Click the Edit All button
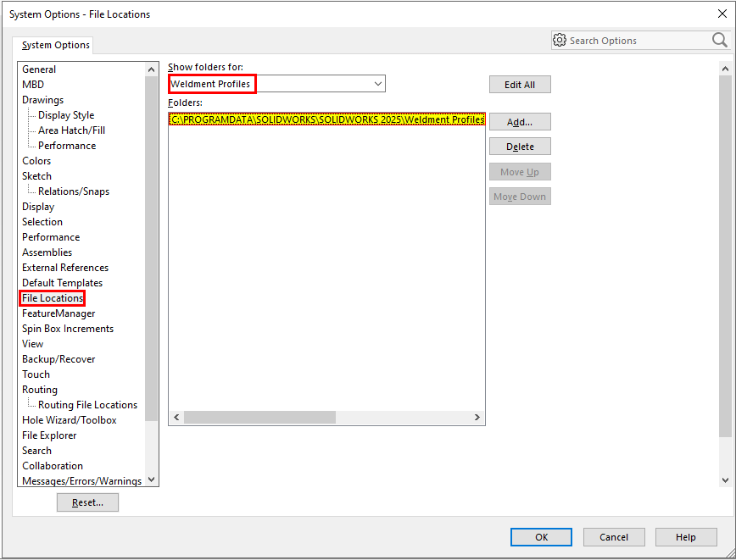The image size is (736, 560). tap(520, 85)
